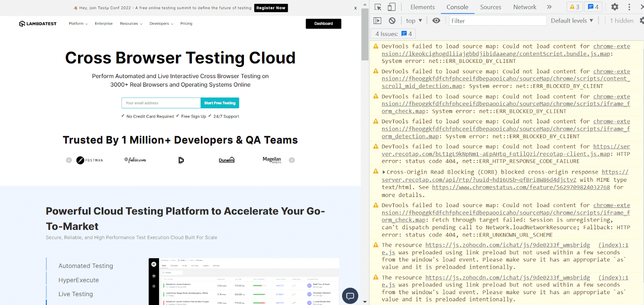The height and width of the screenshot is (305, 644).
Task: Toggle the device toolbar icon
Action: pyautogui.click(x=392, y=7)
